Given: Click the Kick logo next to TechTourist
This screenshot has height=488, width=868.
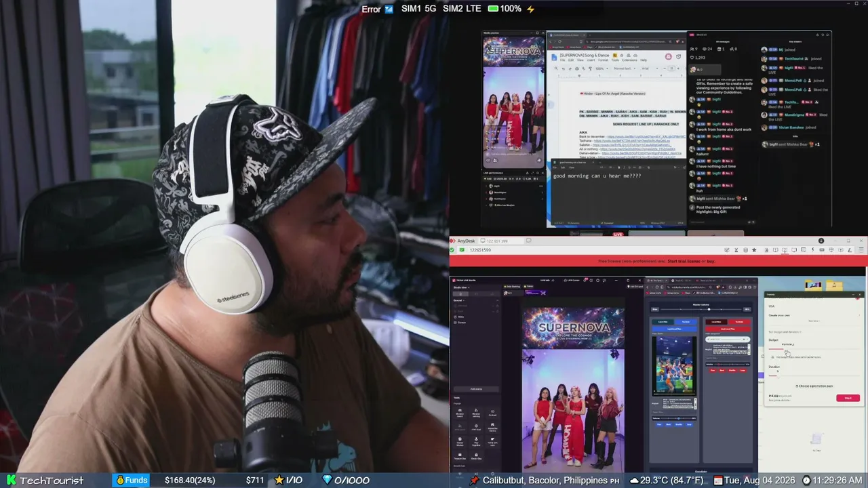Looking at the screenshot, I should (10, 480).
